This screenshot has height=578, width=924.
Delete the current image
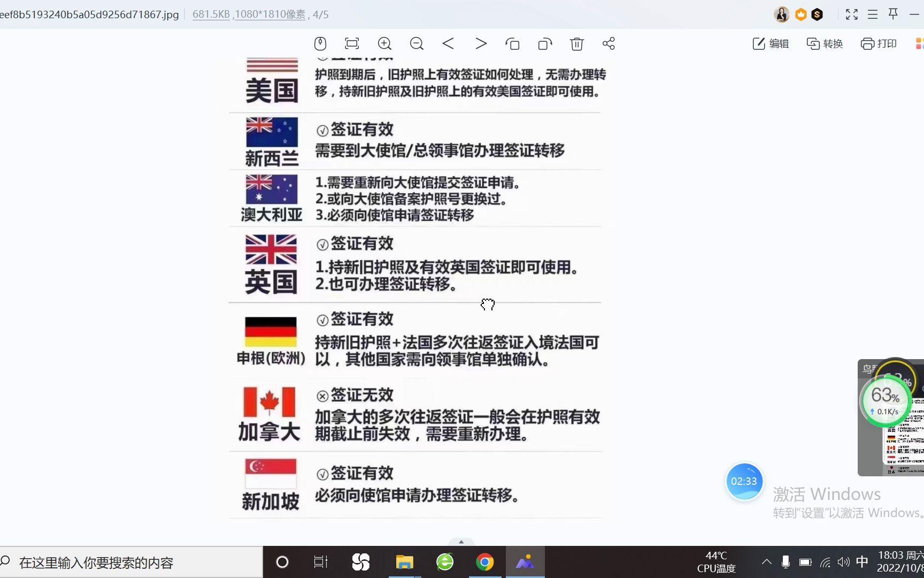point(576,44)
